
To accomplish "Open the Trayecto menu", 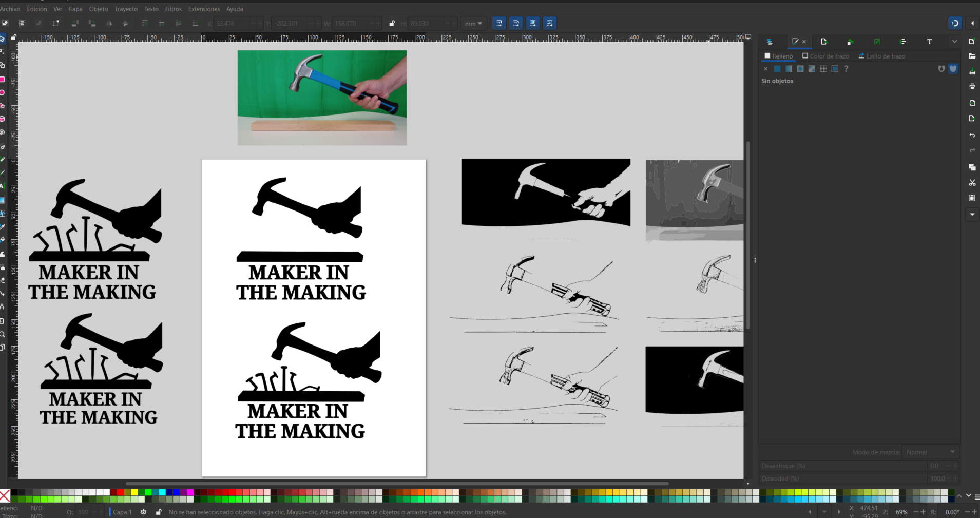I will pyautogui.click(x=126, y=9).
